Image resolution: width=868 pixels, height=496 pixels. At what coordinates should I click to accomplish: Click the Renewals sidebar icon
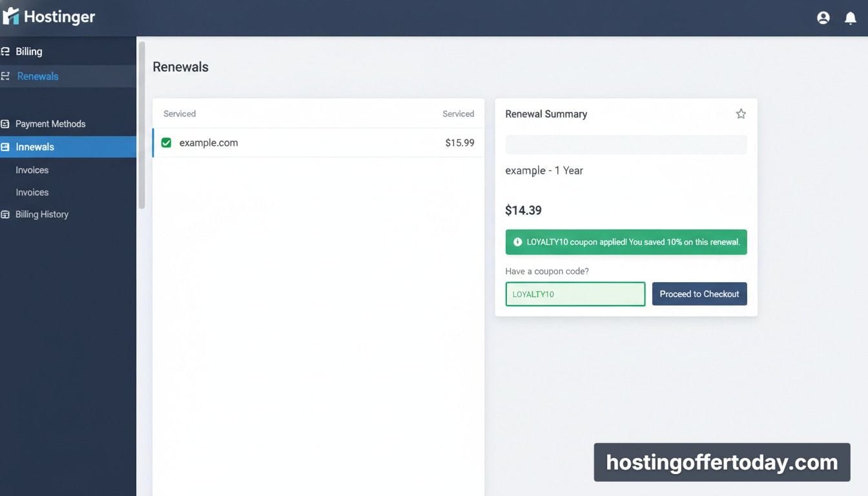coord(5,76)
